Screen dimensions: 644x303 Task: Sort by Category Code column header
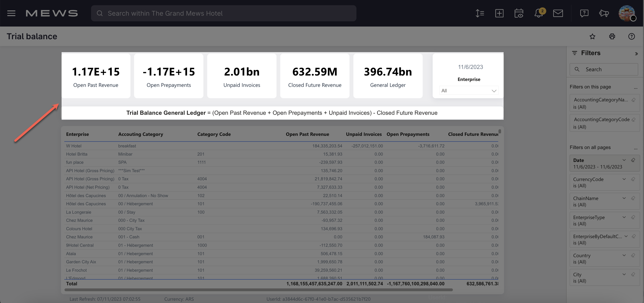coord(214,134)
